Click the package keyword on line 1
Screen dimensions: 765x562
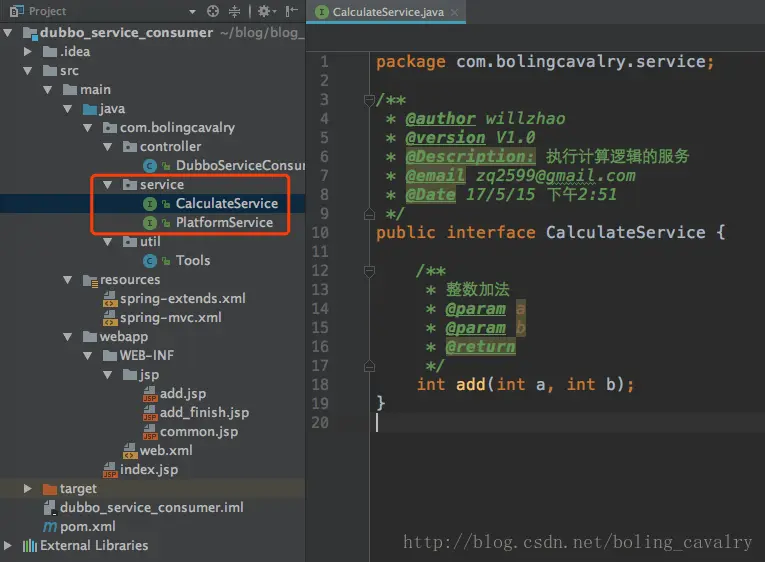(x=411, y=62)
